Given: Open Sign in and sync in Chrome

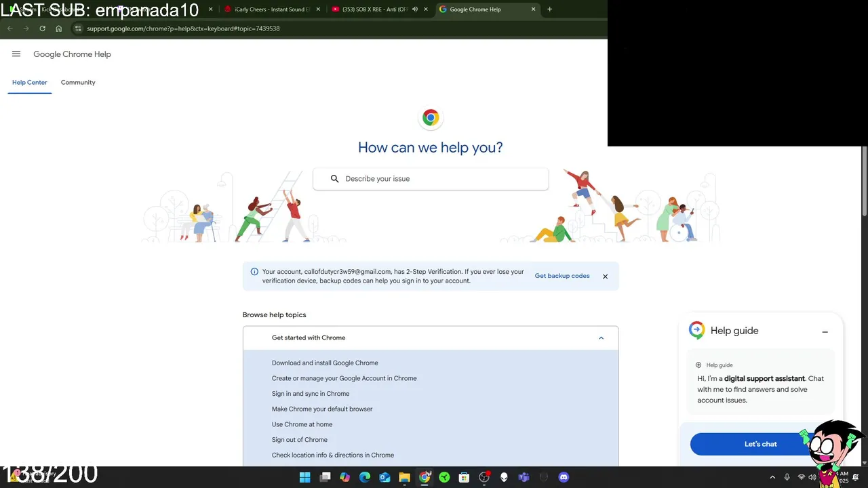Looking at the screenshot, I should 311,394.
